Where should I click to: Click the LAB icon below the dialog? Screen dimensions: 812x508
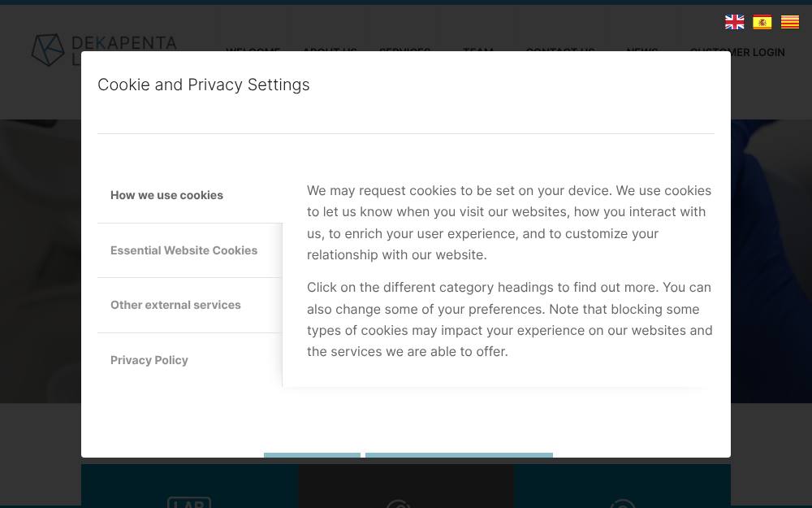189,502
